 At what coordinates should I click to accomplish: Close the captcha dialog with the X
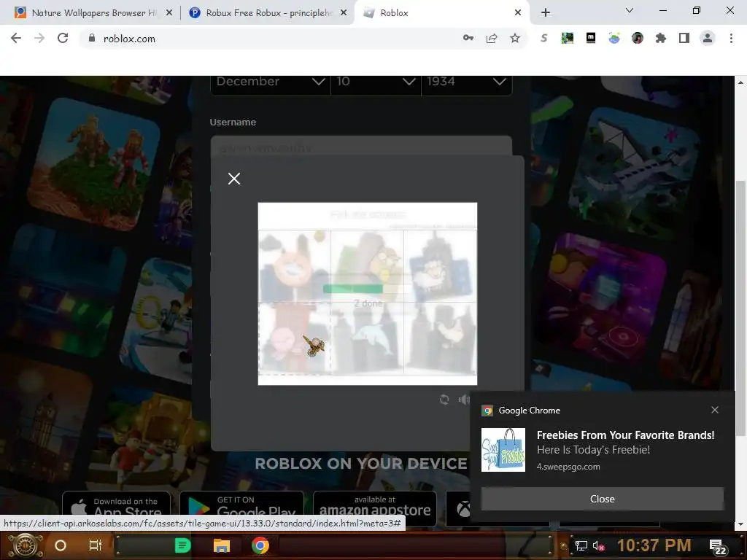[x=234, y=179]
